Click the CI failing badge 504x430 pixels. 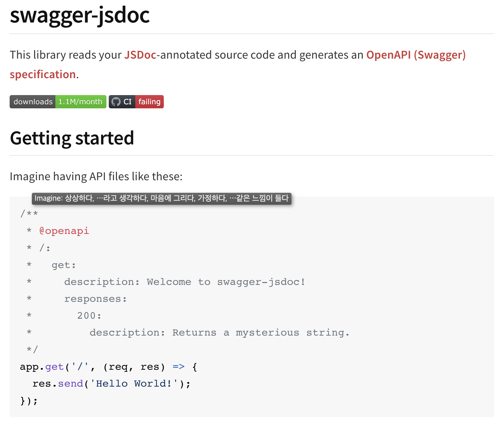136,102
